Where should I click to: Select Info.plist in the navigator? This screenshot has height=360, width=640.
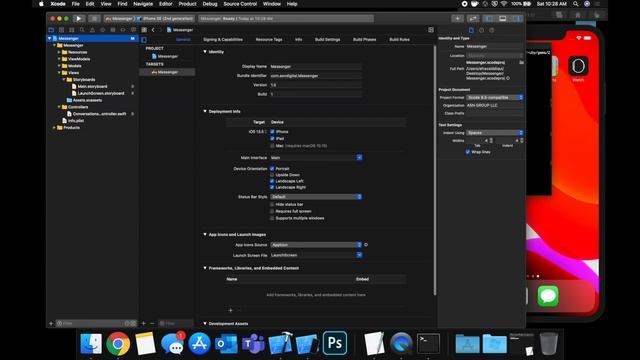click(x=76, y=121)
